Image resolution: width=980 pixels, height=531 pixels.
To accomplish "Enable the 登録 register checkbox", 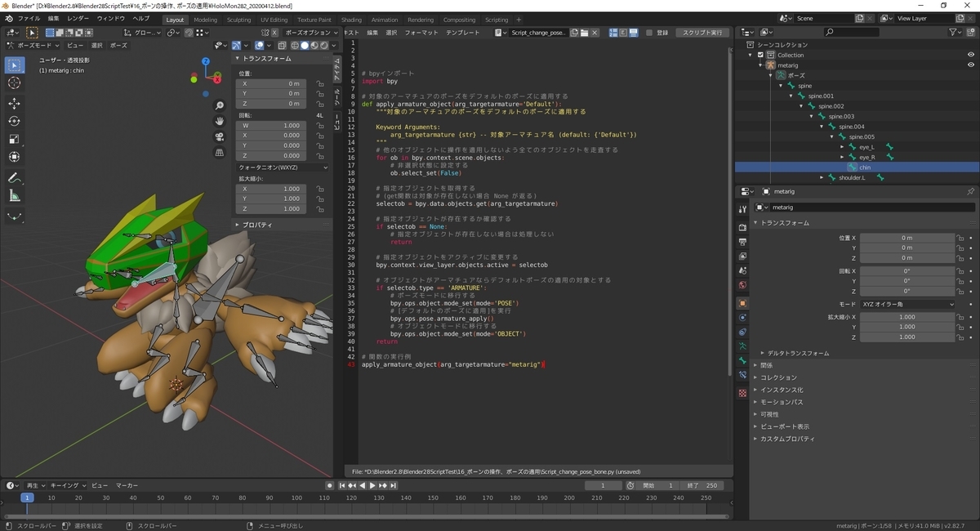I will coord(648,33).
